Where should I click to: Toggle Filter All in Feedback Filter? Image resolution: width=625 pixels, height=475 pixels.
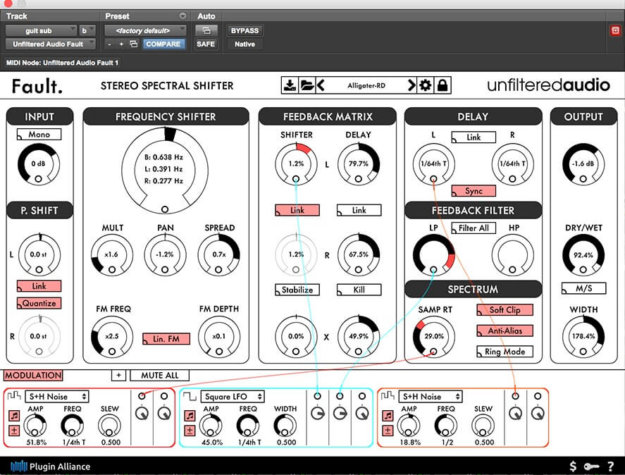[x=474, y=228]
